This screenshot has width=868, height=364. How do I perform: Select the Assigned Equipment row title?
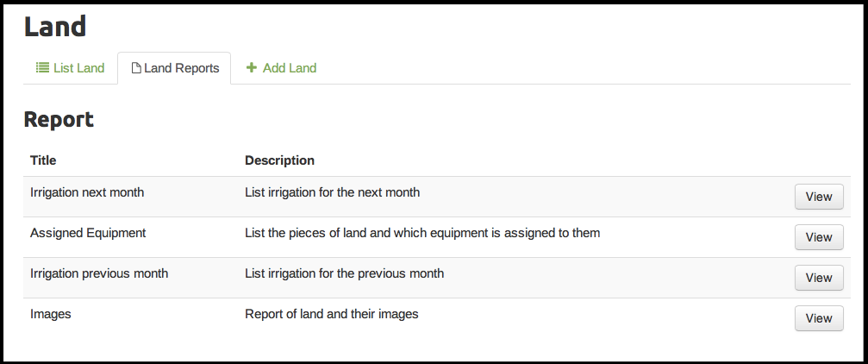[88, 233]
